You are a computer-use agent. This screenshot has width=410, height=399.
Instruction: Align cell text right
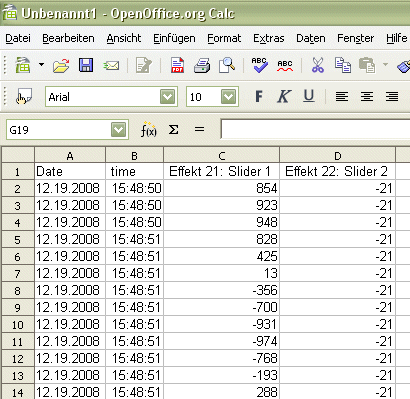(x=392, y=97)
